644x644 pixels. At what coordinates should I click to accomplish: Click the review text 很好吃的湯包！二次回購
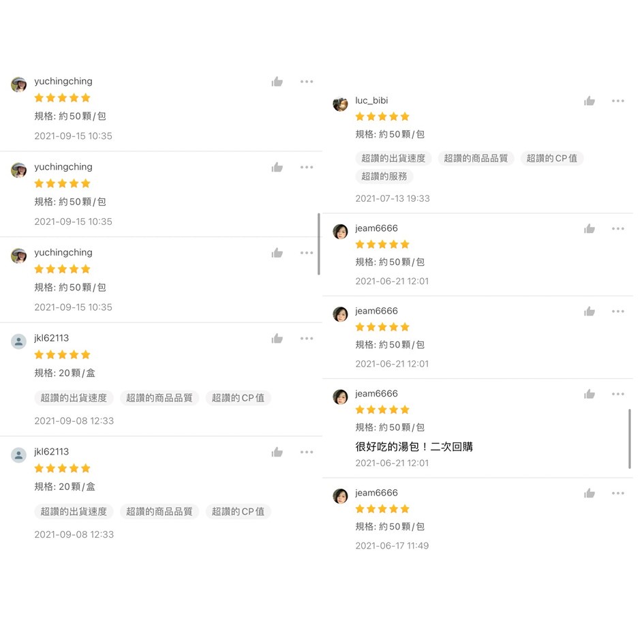pyautogui.click(x=414, y=447)
